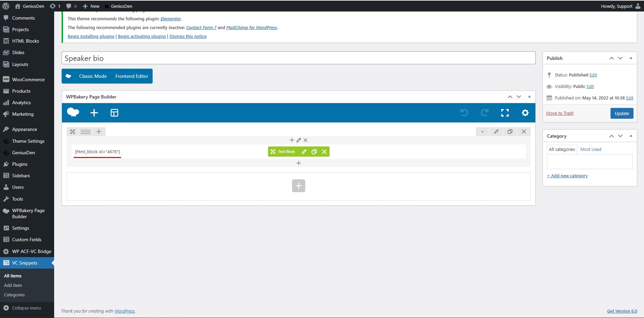Viewport: 644px width, 318px height.
Task: Delete the row with X icon
Action: [524, 132]
